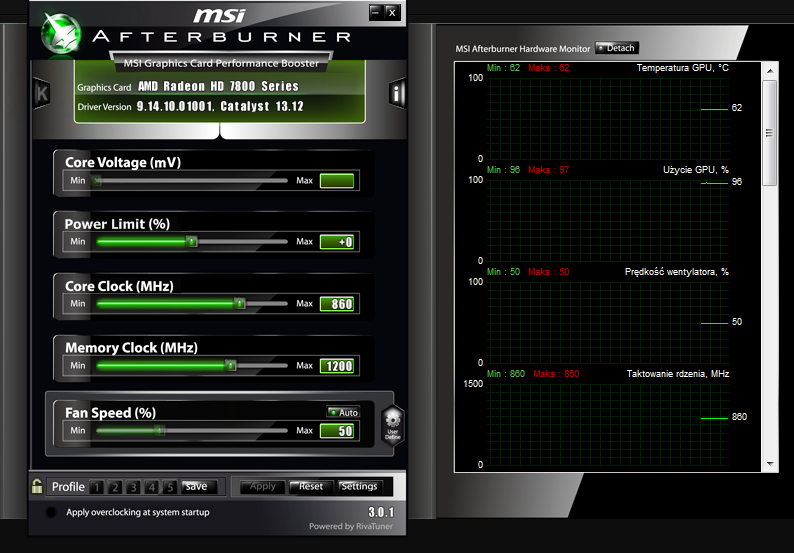
Task: Select profile slot 1
Action: coord(96,487)
